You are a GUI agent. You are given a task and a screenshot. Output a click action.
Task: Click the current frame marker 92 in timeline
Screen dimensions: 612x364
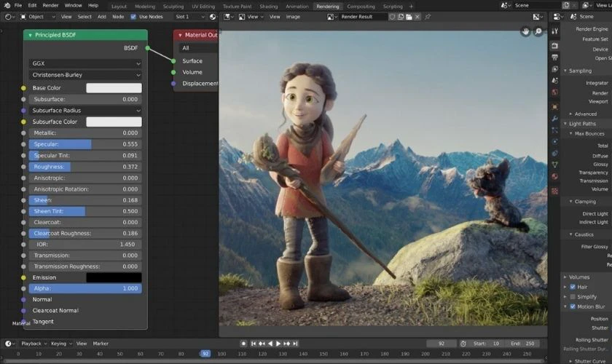(x=205, y=354)
